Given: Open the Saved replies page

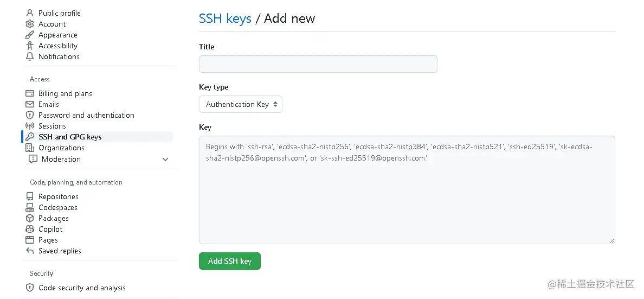Looking at the screenshot, I should pos(60,251).
